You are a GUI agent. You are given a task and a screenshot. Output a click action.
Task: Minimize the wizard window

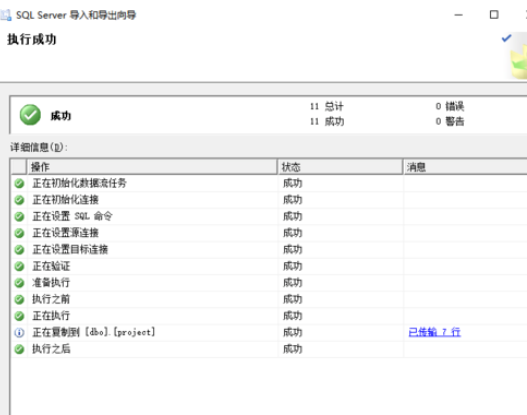(458, 15)
